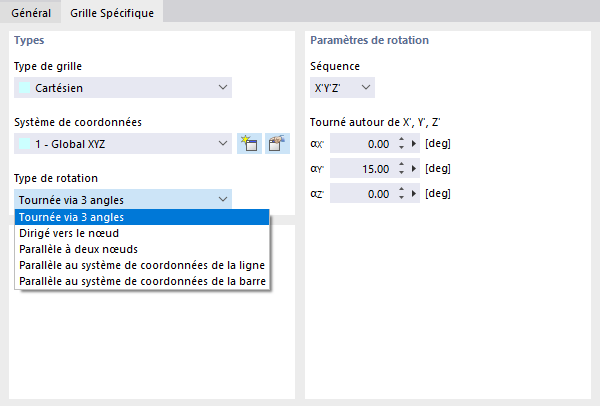The height and width of the screenshot is (406, 600).
Task: Open the arrow menu beside αY' value
Action: [x=415, y=169]
